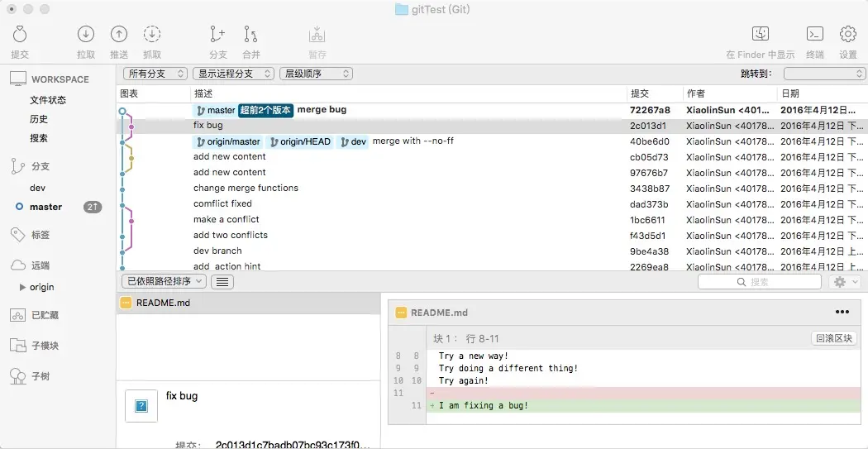Image resolution: width=868 pixels, height=449 pixels.
Task: Open the Show Remote Branches (显示远程分支) dropdown
Action: (234, 74)
